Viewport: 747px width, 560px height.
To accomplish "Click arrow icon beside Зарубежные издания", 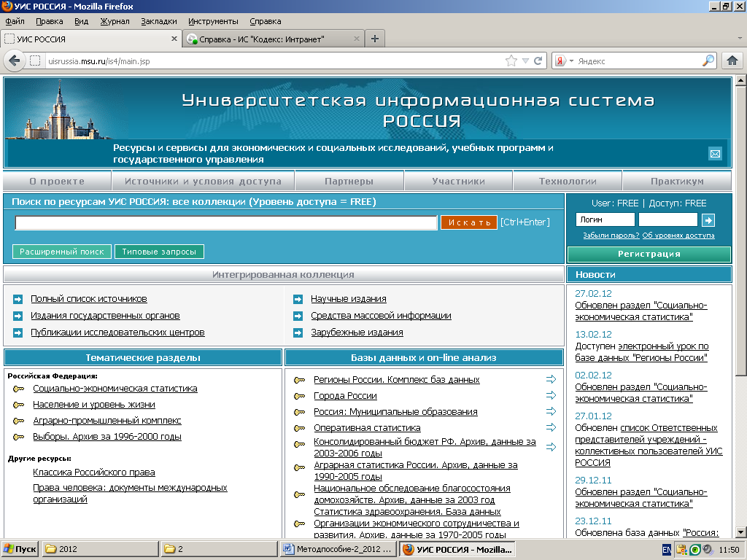I will tap(298, 332).
